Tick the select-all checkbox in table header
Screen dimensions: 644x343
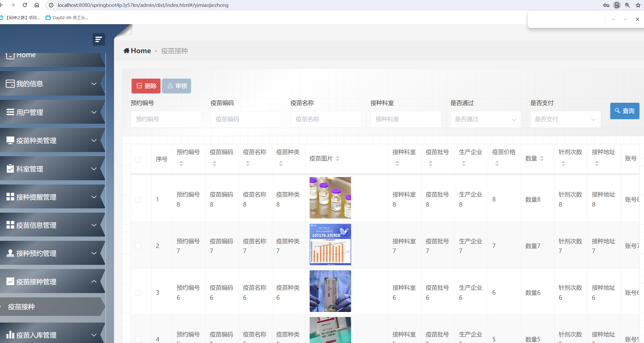point(138,159)
